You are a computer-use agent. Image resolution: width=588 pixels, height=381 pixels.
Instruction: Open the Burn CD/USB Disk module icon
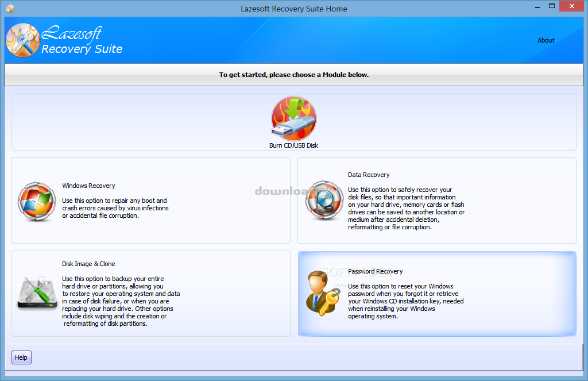coord(293,118)
